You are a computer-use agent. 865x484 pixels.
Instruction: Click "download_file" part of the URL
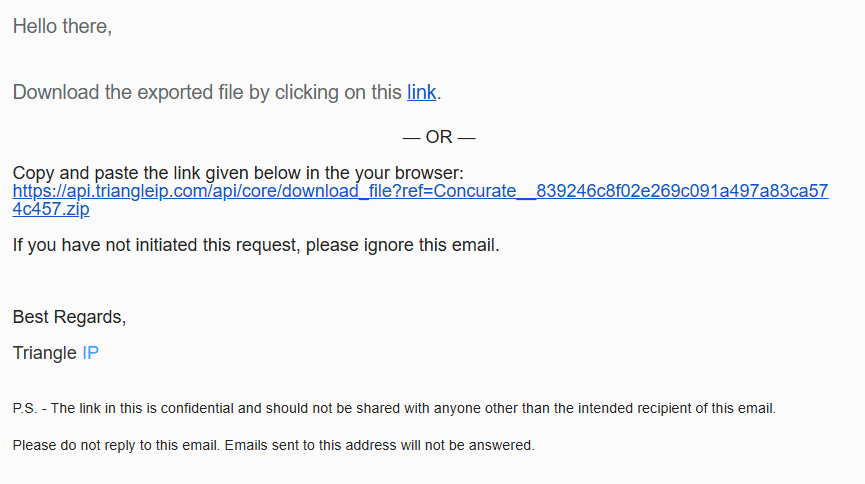(x=319, y=191)
